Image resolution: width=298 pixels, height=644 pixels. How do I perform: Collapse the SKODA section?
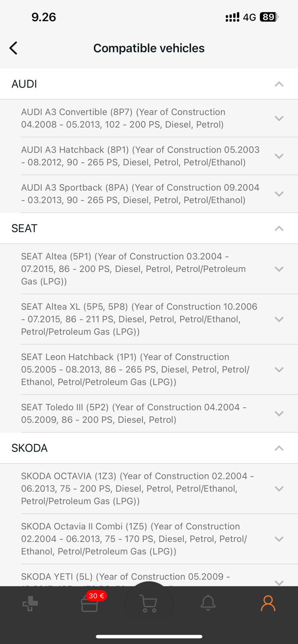pyautogui.click(x=279, y=448)
